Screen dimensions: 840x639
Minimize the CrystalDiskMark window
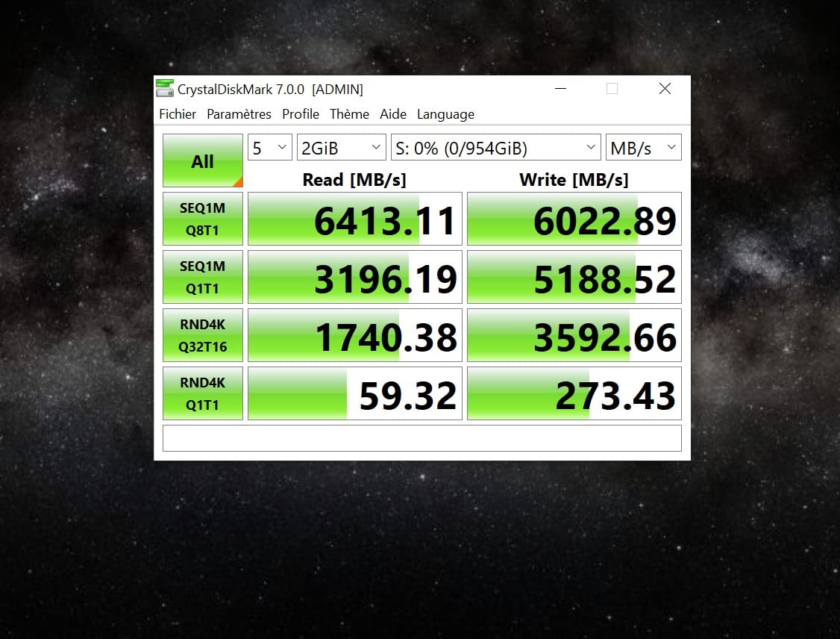point(560,88)
